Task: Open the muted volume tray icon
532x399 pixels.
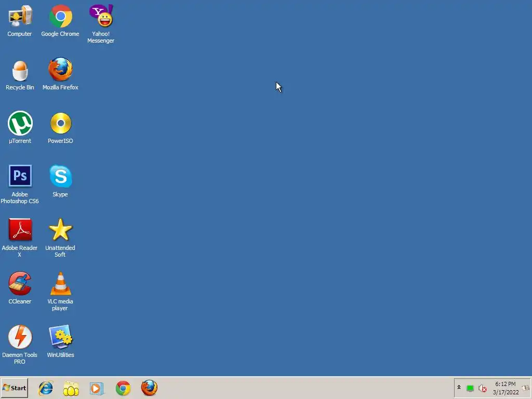Action: pyautogui.click(x=482, y=388)
